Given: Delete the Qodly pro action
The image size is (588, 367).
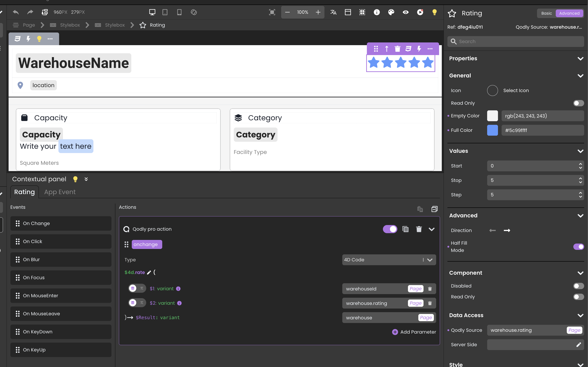Looking at the screenshot, I should (419, 229).
